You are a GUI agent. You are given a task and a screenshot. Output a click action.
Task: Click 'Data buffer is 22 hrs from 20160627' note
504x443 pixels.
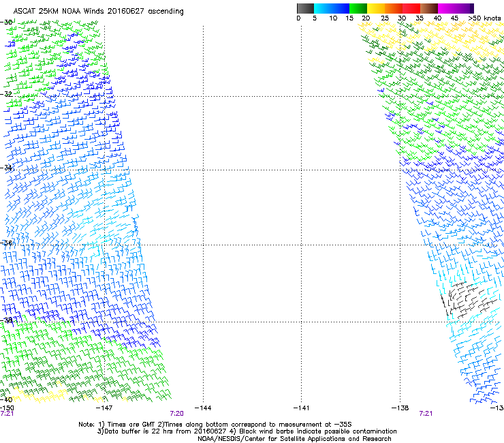click(162, 431)
